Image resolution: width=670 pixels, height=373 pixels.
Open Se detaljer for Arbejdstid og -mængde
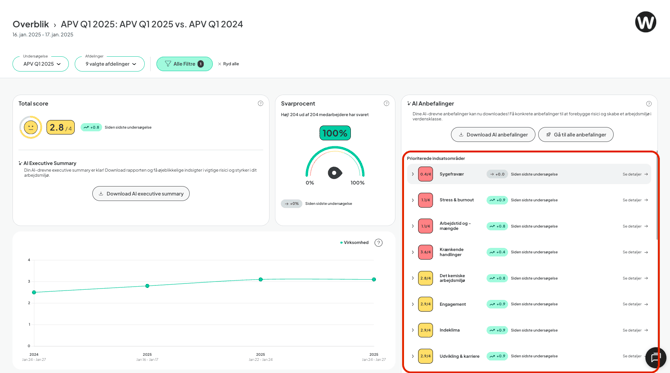(635, 226)
